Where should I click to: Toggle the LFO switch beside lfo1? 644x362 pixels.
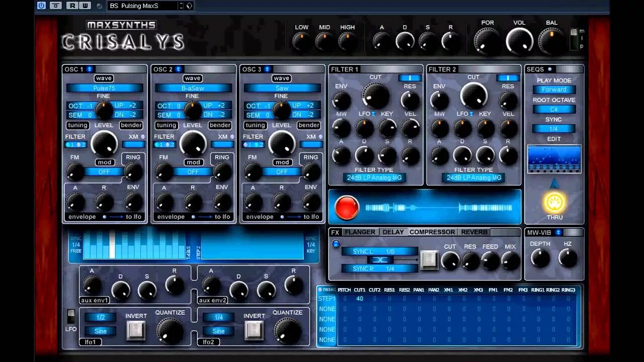(x=71, y=317)
